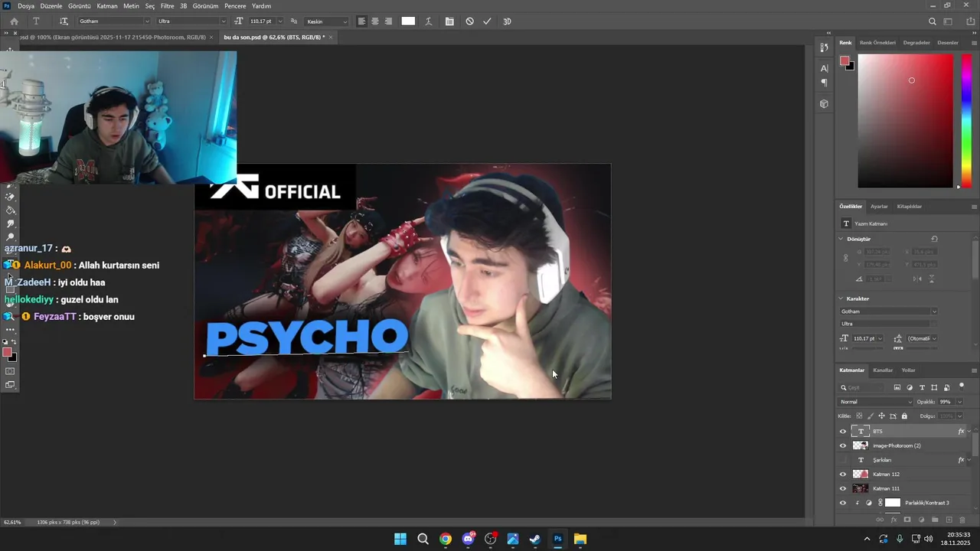This screenshot has width=980, height=551.
Task: Click the text color swatch in options bar
Action: click(x=408, y=21)
